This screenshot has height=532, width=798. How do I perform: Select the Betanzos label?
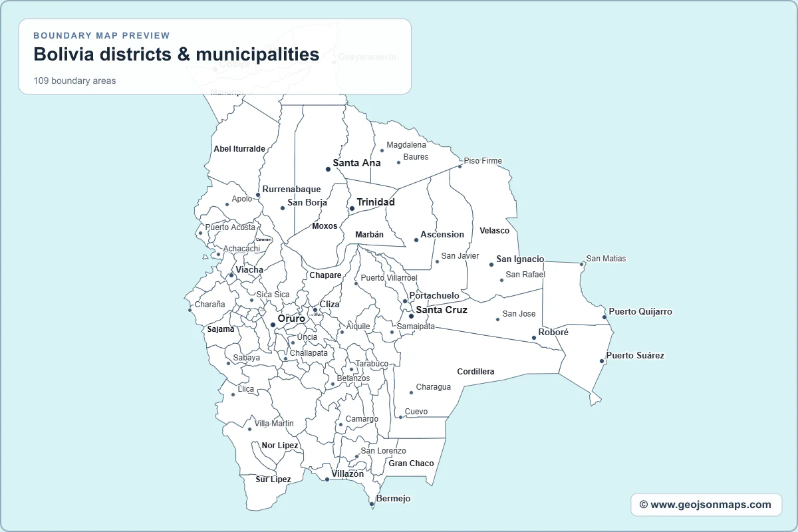(x=353, y=378)
